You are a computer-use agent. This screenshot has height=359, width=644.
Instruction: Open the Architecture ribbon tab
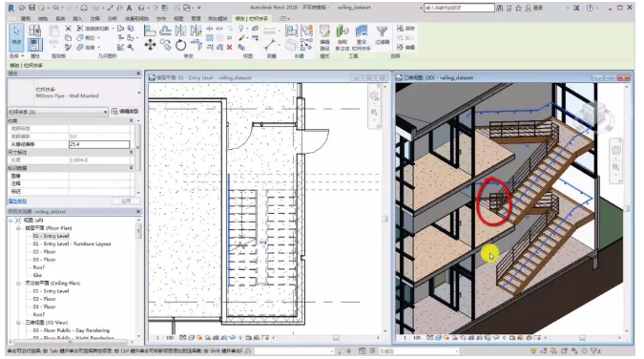pos(26,18)
